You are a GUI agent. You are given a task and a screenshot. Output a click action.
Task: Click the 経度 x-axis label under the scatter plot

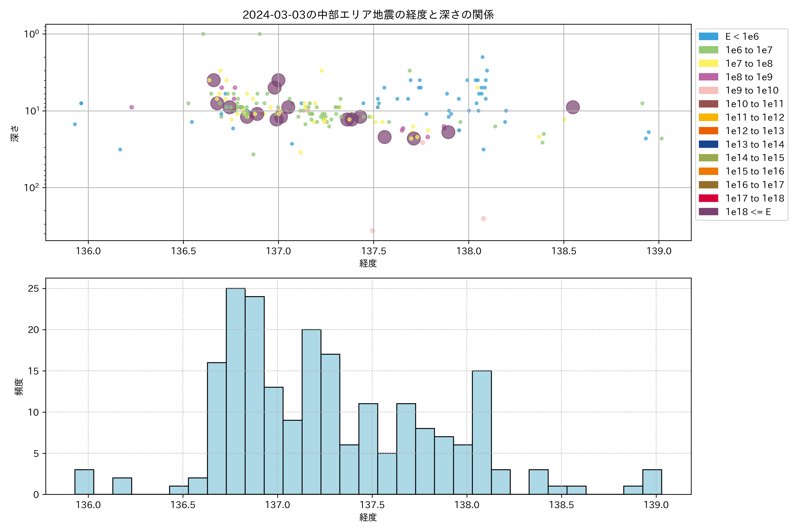pos(368,263)
